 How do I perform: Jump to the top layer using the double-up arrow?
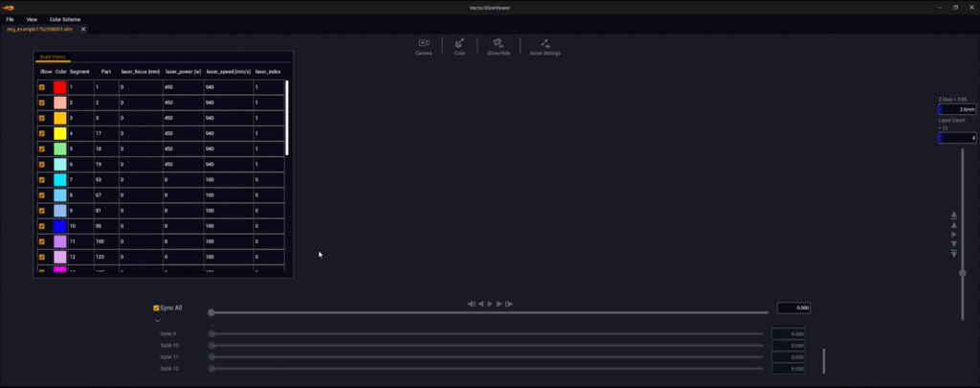tap(953, 215)
